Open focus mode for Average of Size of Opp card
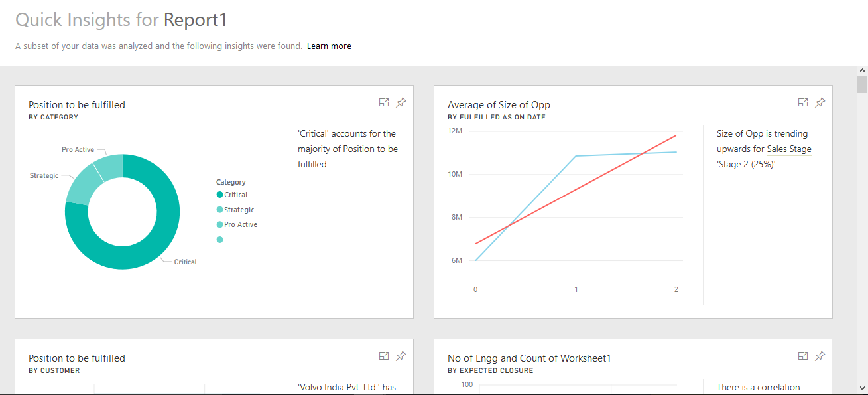The width and height of the screenshot is (868, 395). (803, 102)
